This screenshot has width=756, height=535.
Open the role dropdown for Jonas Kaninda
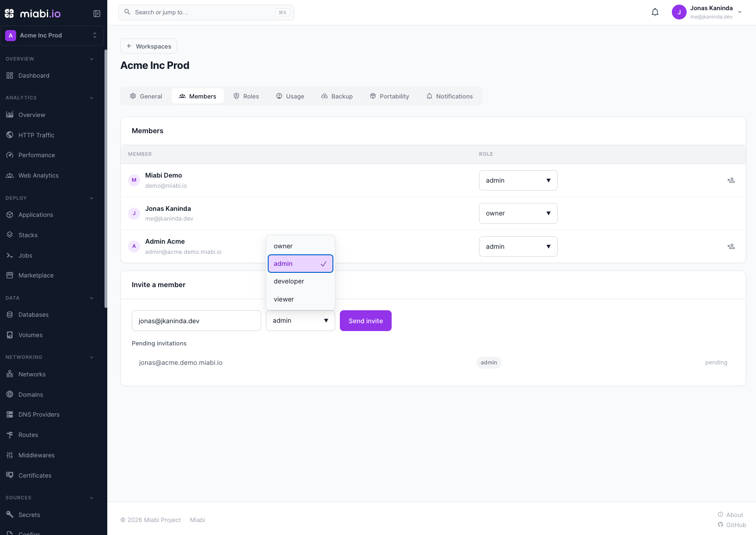tap(518, 213)
